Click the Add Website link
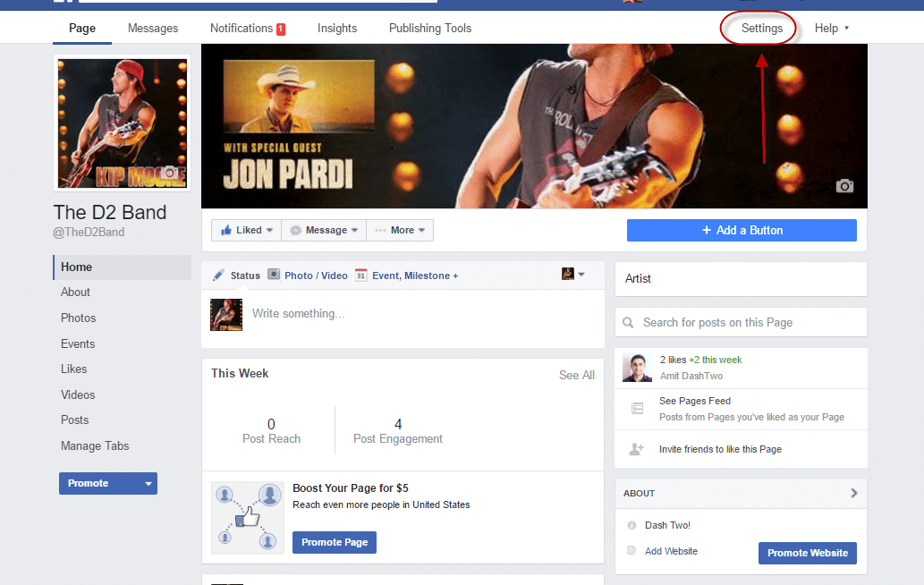The width and height of the screenshot is (924, 585). click(671, 551)
